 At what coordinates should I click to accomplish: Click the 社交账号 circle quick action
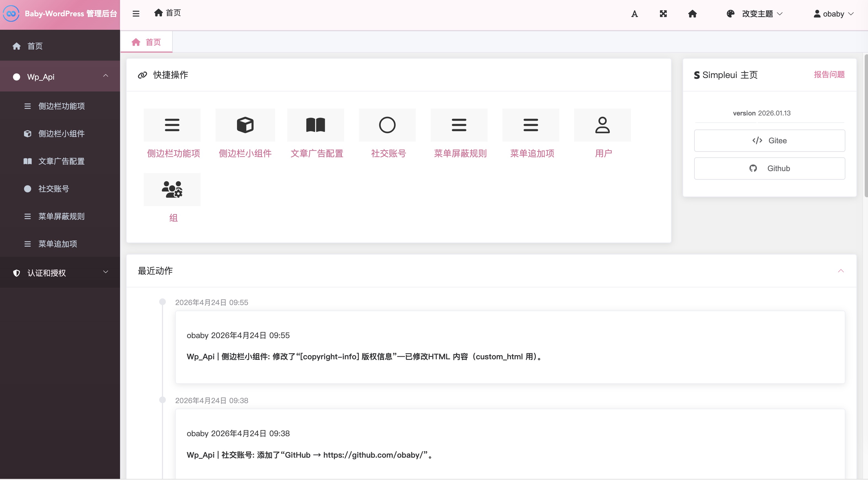tap(387, 125)
